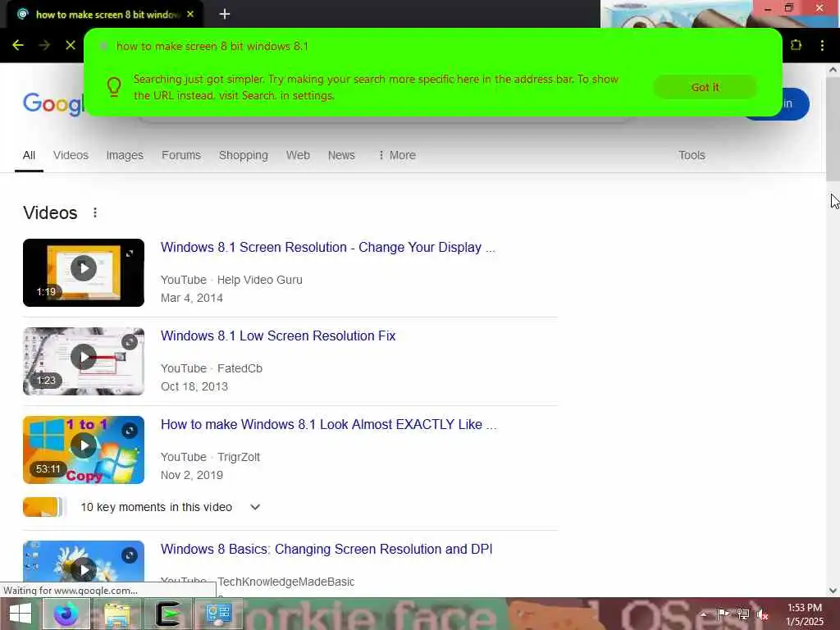The image size is (840, 630).
Task: Click the address bar search text
Action: [x=212, y=46]
